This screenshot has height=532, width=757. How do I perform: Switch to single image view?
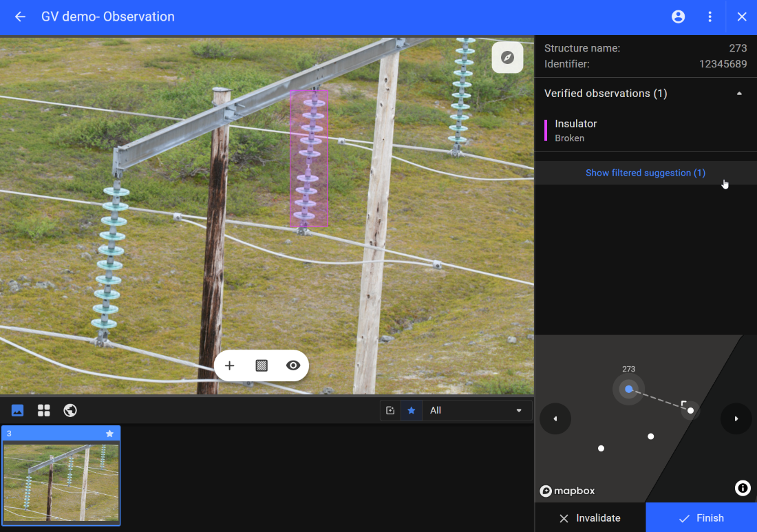click(x=18, y=410)
